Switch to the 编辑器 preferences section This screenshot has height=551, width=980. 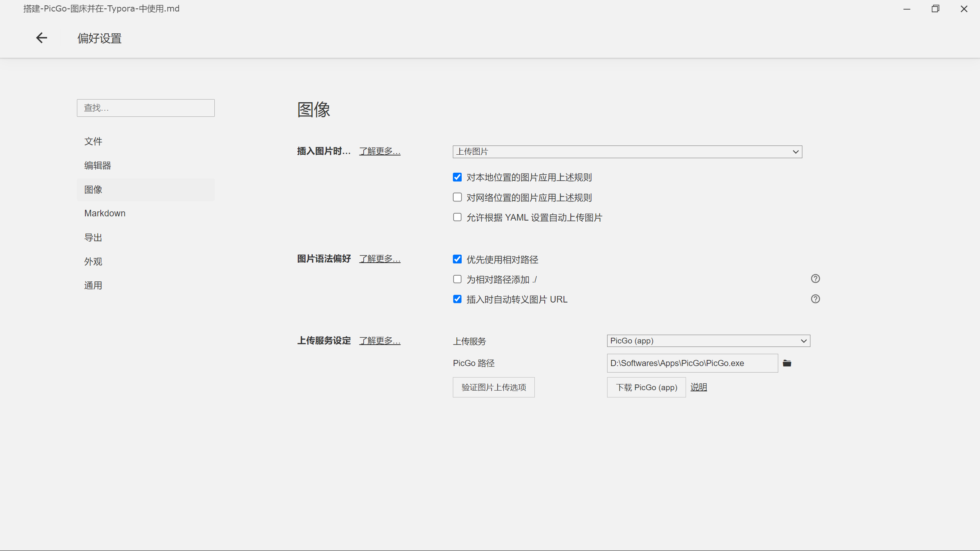point(98,165)
